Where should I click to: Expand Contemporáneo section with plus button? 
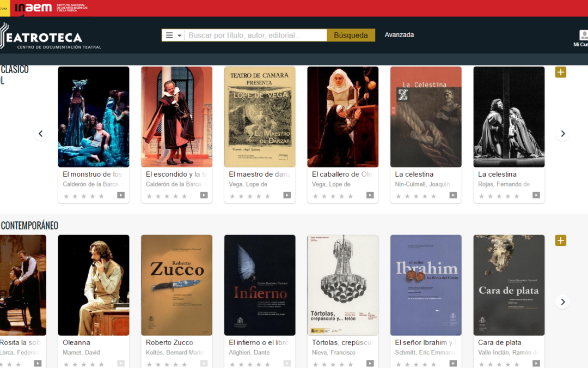point(561,240)
